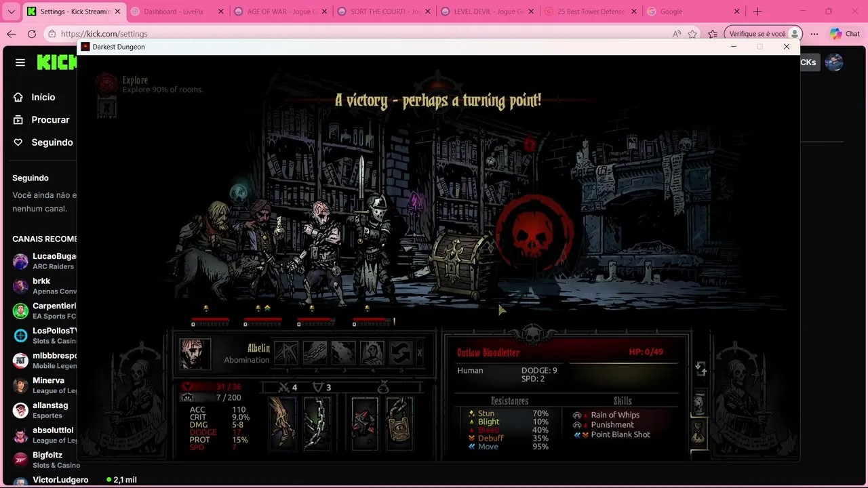Open the brkk recommended channel
Image resolution: width=868 pixels, height=488 pixels.
(x=43, y=285)
